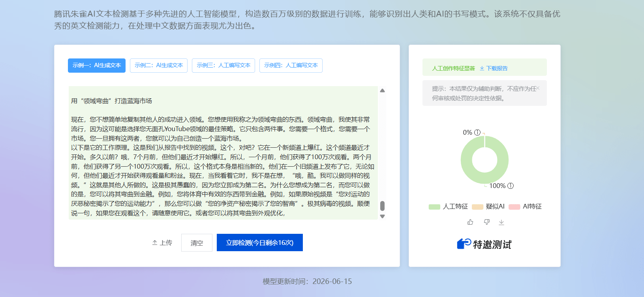Click the thumbs-down feedback icon
This screenshot has width=644, height=297.
click(x=487, y=222)
